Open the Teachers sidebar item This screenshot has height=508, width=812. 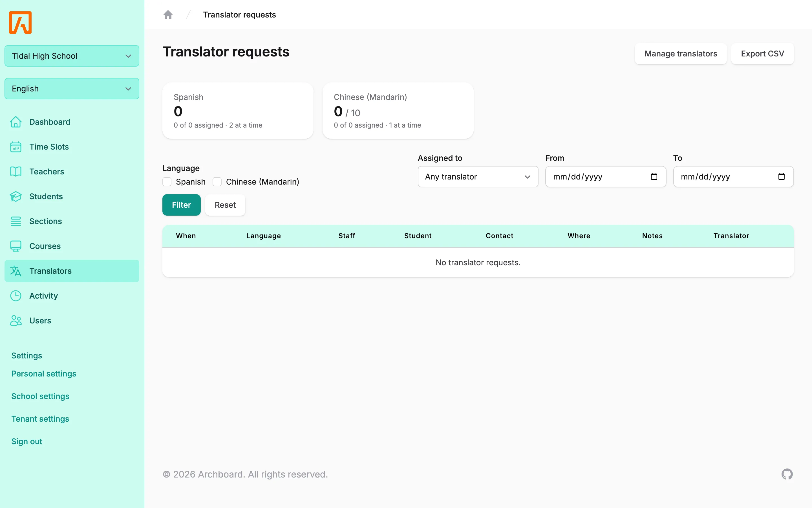click(72, 172)
